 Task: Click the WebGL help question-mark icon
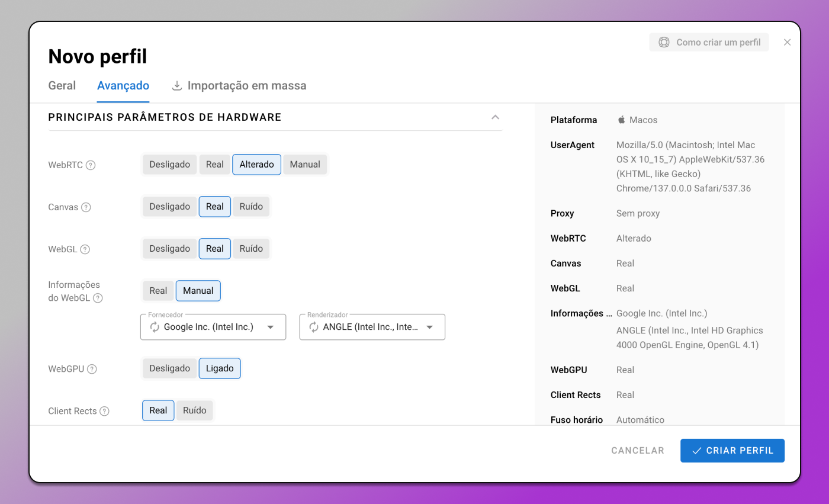point(85,249)
